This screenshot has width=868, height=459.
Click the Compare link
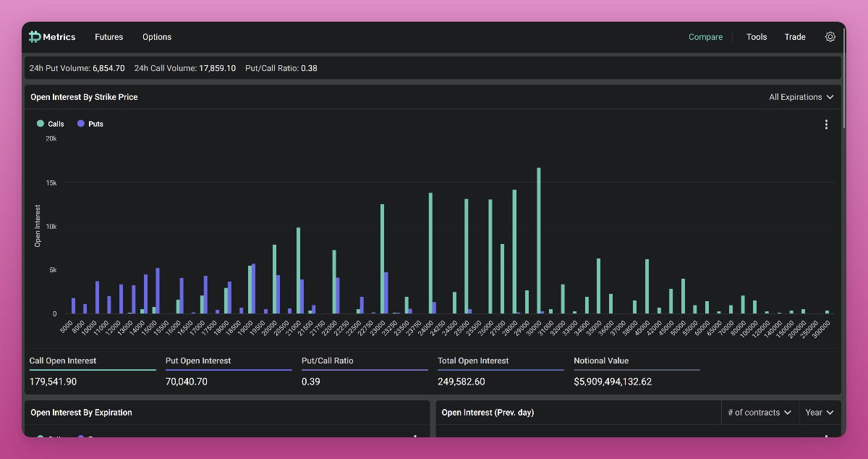coord(705,37)
